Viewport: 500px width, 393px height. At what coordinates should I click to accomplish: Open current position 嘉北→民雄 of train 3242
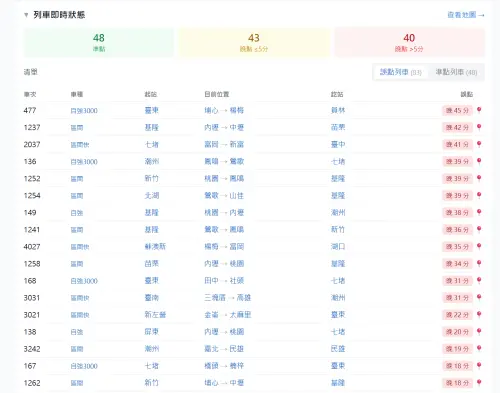coord(224,349)
